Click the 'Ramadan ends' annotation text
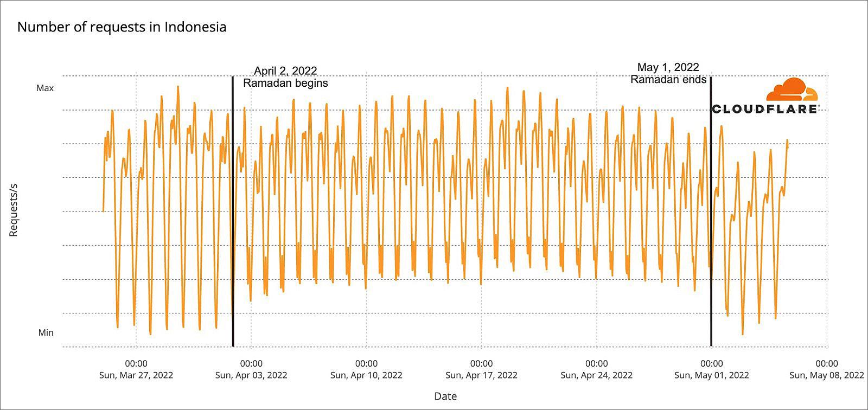Image resolution: width=868 pixels, height=410 pixels. point(668,79)
